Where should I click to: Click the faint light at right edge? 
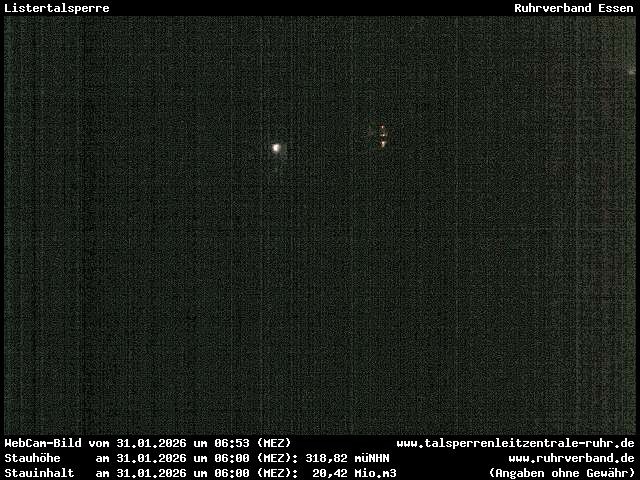[631, 71]
